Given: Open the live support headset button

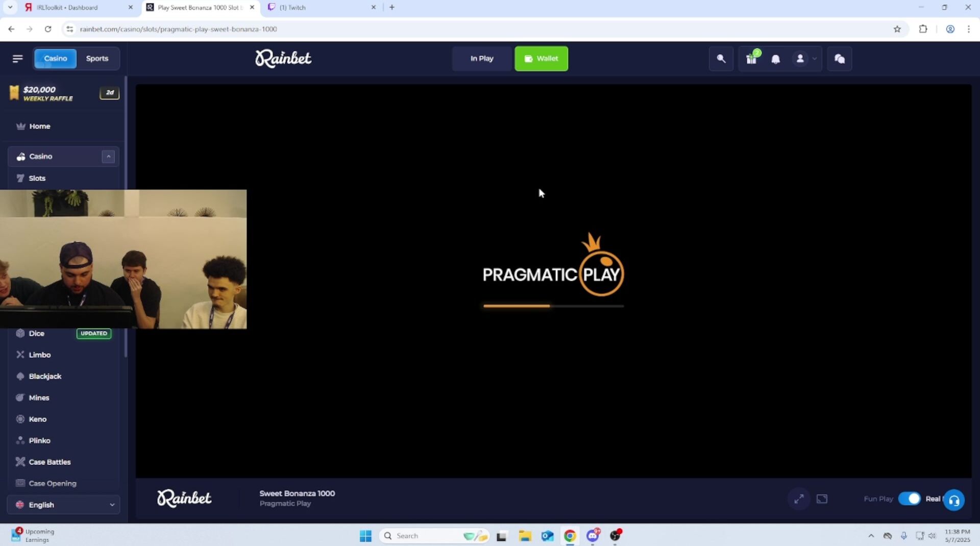Looking at the screenshot, I should click(x=953, y=501).
